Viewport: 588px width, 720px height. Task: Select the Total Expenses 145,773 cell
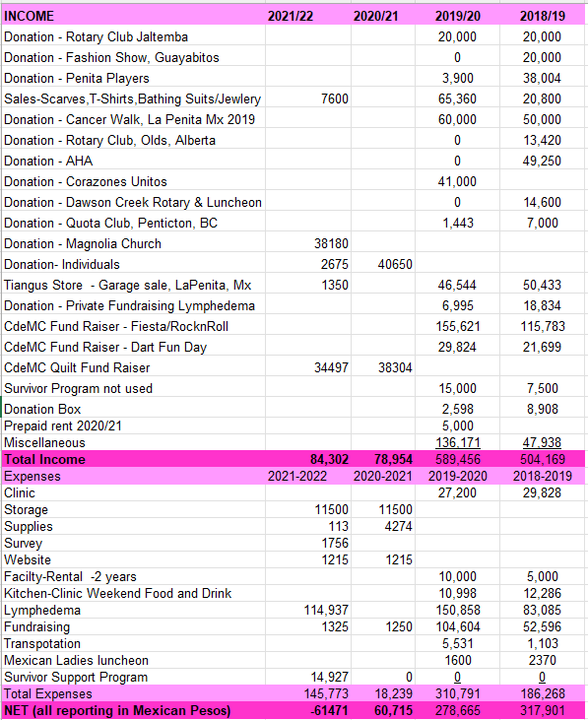click(308, 693)
